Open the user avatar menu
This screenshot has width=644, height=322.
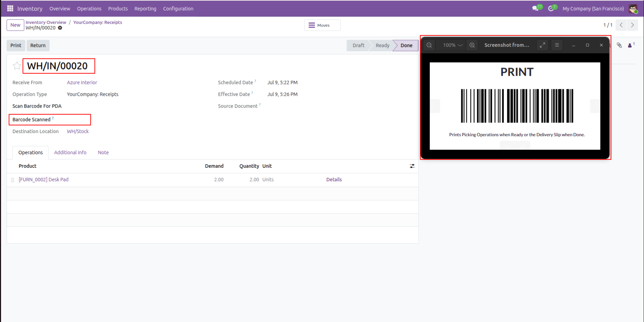(x=633, y=9)
